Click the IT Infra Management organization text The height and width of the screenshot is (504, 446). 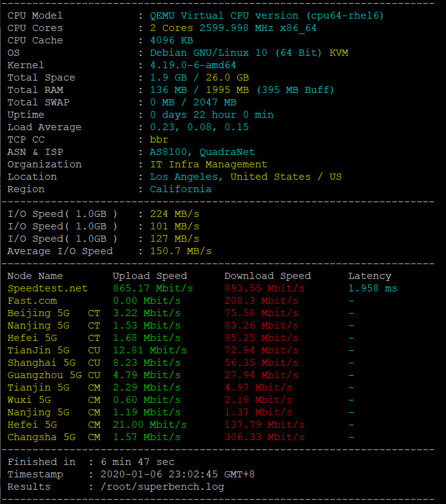(x=208, y=164)
